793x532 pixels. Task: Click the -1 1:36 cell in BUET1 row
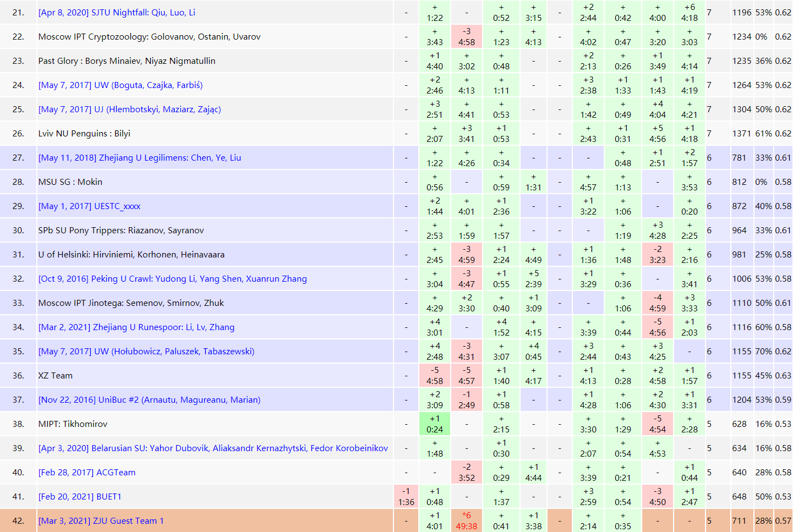point(406,496)
